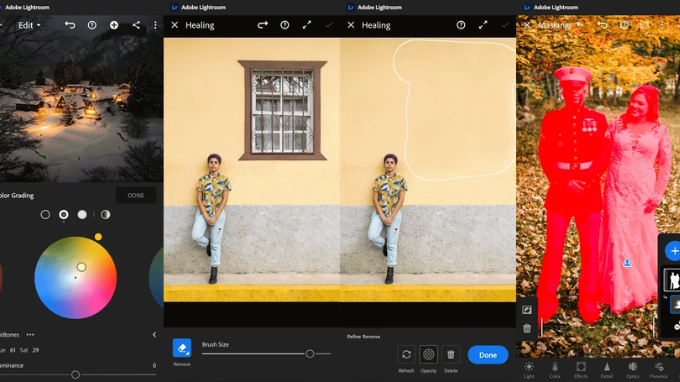Image resolution: width=680 pixels, height=382 pixels.
Task: Select the Highlights color grading circle
Action: click(x=82, y=215)
